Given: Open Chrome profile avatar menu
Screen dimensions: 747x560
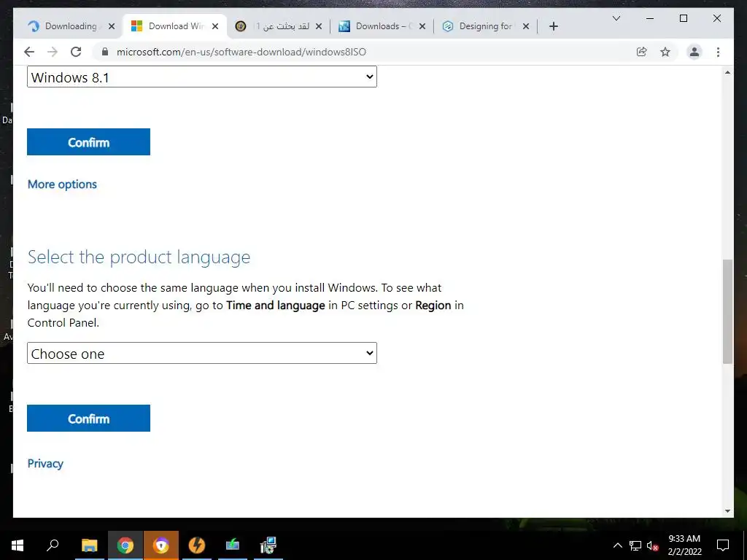Looking at the screenshot, I should pyautogui.click(x=694, y=52).
